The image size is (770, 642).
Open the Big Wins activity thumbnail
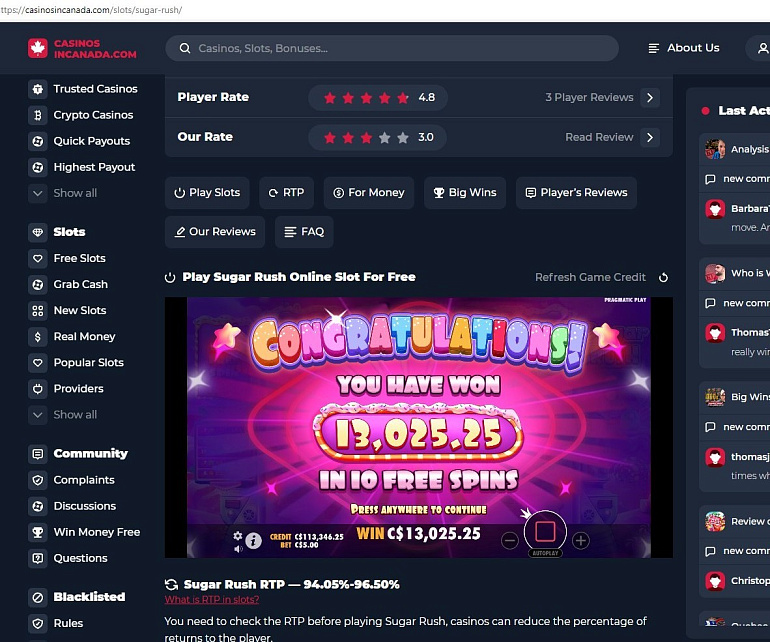click(x=715, y=397)
